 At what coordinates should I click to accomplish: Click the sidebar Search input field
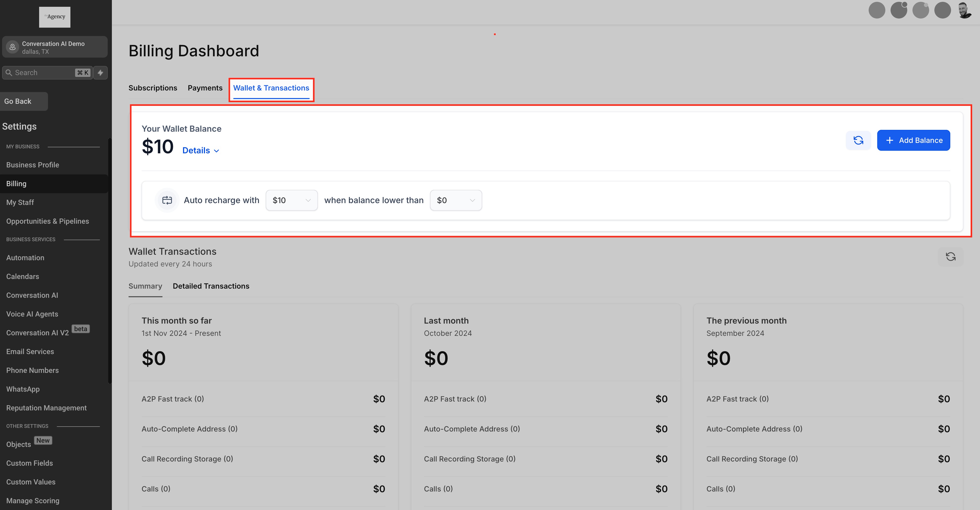[44, 73]
